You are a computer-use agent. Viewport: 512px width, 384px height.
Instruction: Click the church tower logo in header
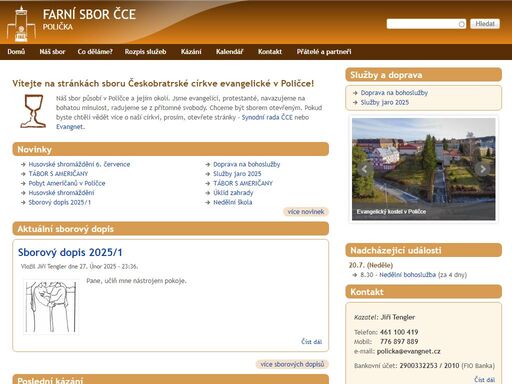point(21,24)
